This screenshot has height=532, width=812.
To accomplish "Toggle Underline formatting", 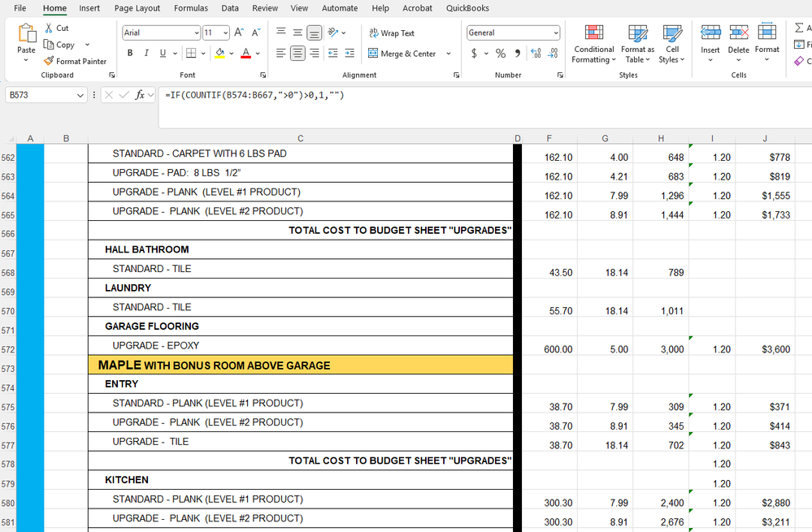I will (x=163, y=53).
